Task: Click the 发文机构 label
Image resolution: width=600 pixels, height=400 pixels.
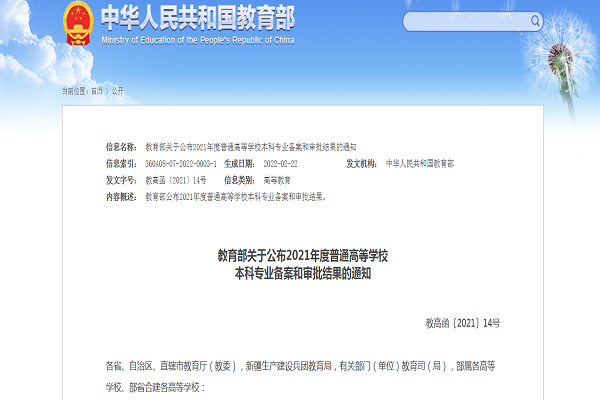Action: point(362,164)
